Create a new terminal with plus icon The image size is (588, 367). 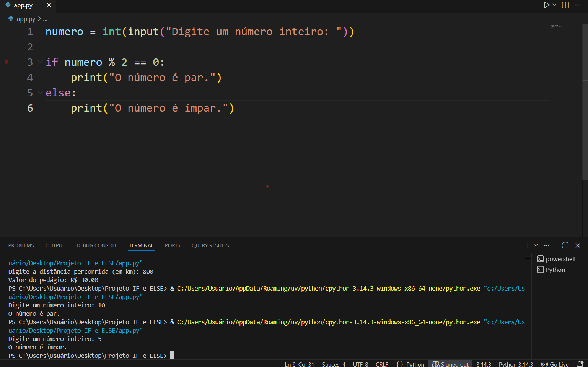[528, 245]
